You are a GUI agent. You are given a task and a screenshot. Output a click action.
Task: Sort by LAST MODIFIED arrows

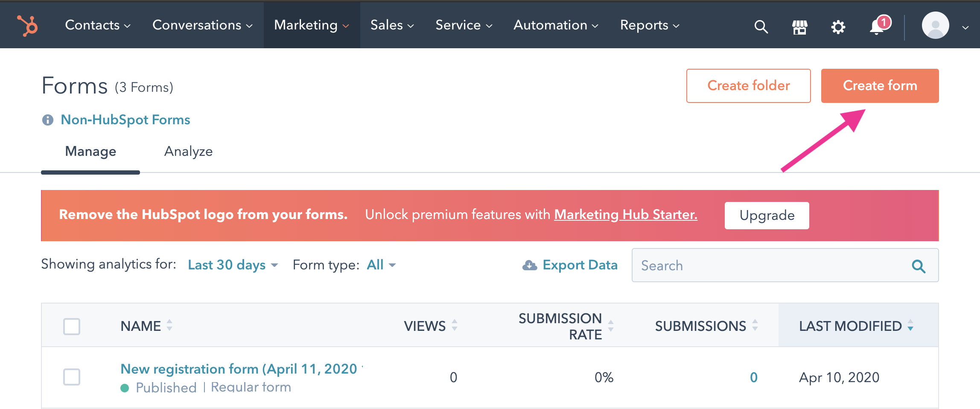click(x=910, y=325)
